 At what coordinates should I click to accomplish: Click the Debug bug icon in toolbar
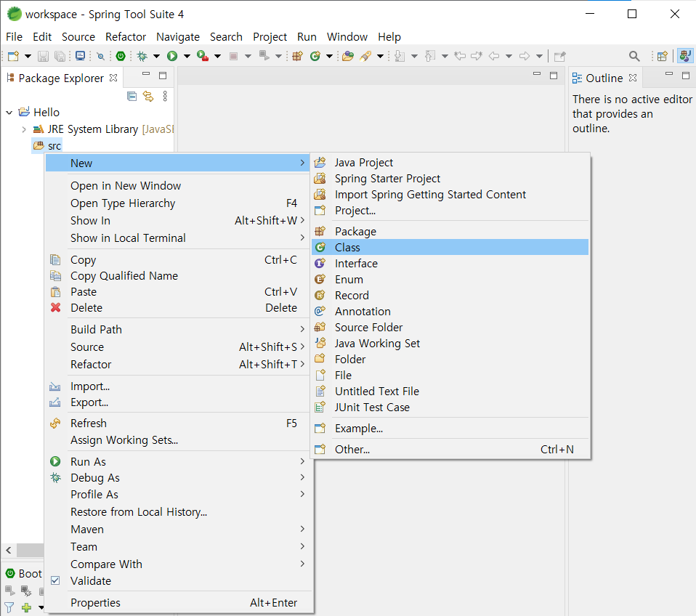[x=142, y=56]
